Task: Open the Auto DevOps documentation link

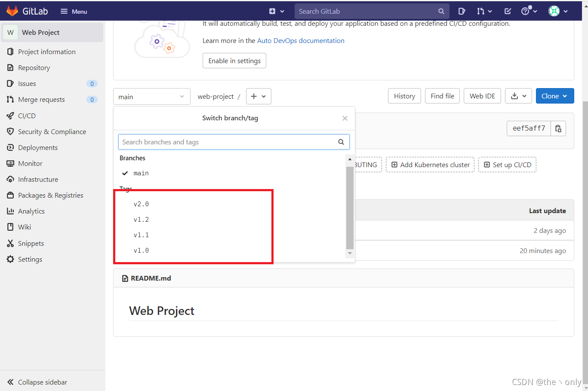Action: [x=301, y=40]
